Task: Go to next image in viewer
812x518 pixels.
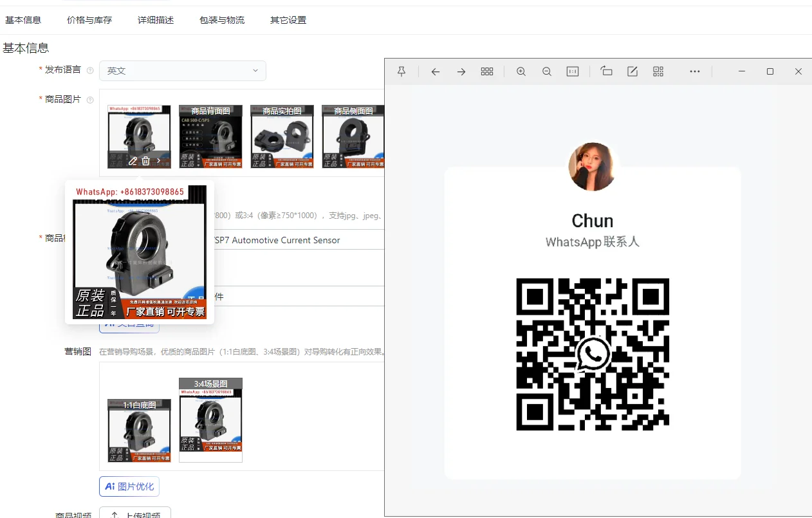Action: click(x=461, y=71)
